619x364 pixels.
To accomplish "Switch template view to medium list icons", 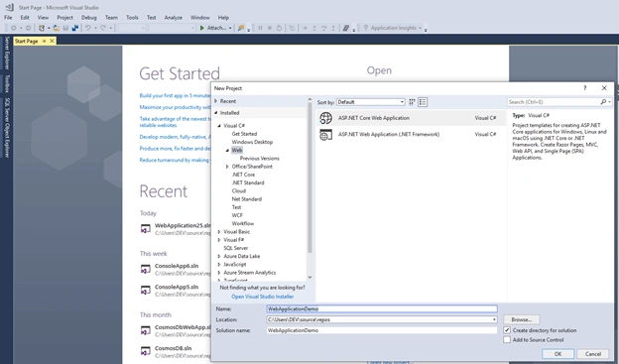I will (423, 102).
